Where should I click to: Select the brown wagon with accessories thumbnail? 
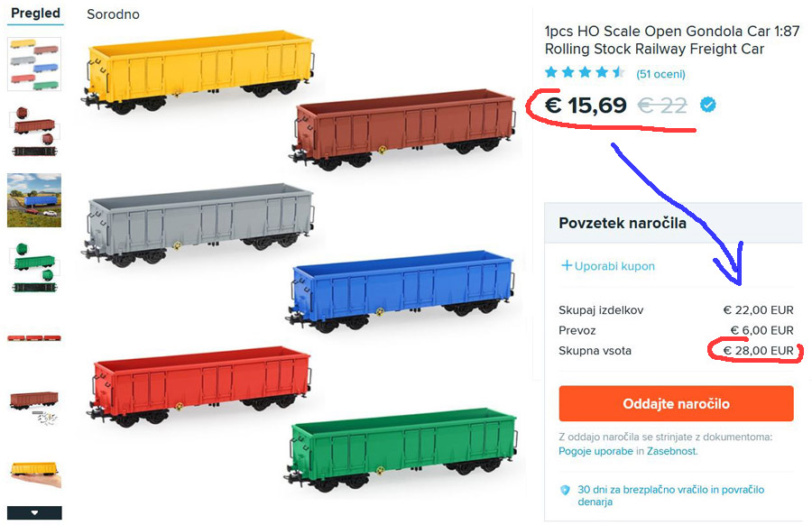34,403
